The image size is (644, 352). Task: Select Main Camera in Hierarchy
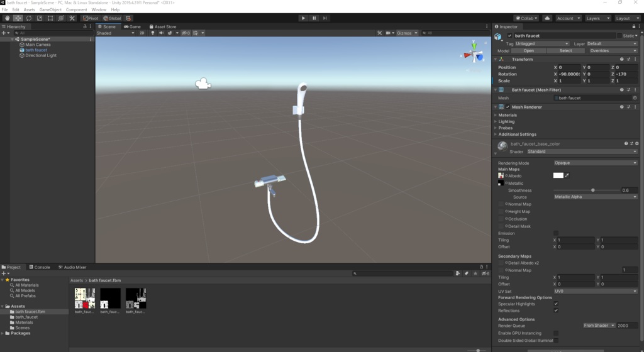point(38,45)
